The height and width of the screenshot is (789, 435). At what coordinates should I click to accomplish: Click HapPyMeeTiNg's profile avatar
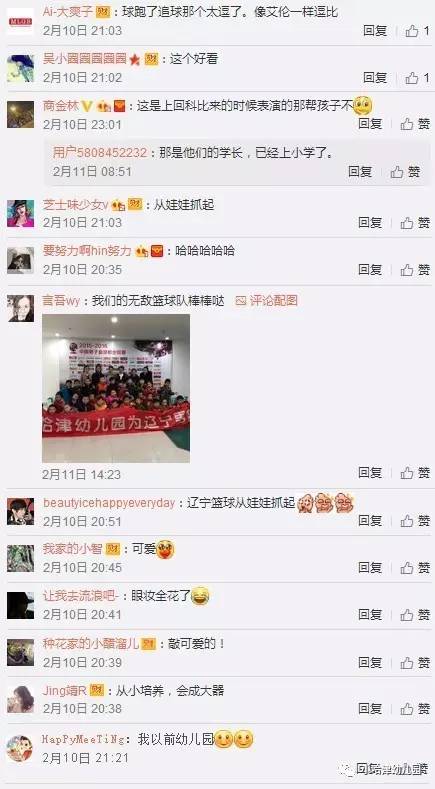click(x=20, y=748)
